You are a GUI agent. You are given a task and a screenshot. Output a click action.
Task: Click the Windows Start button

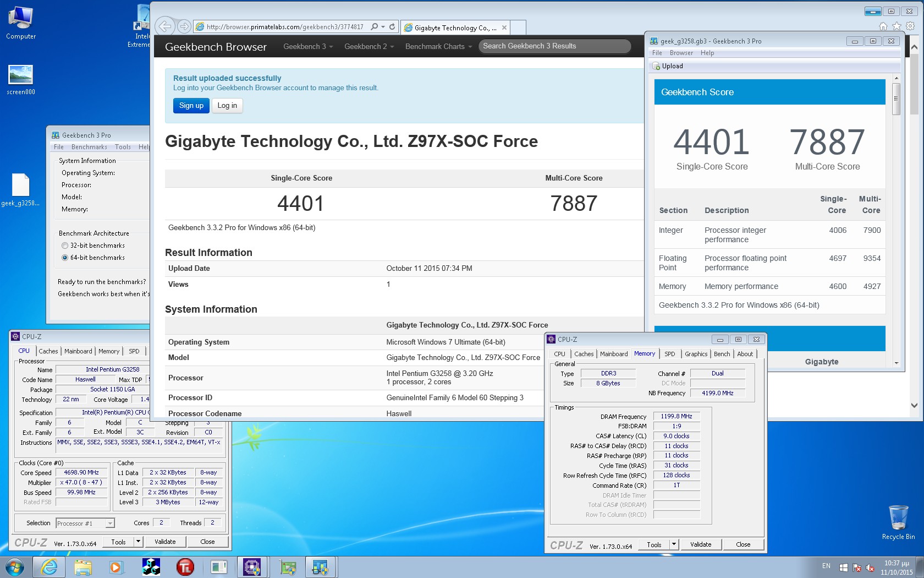point(14,567)
